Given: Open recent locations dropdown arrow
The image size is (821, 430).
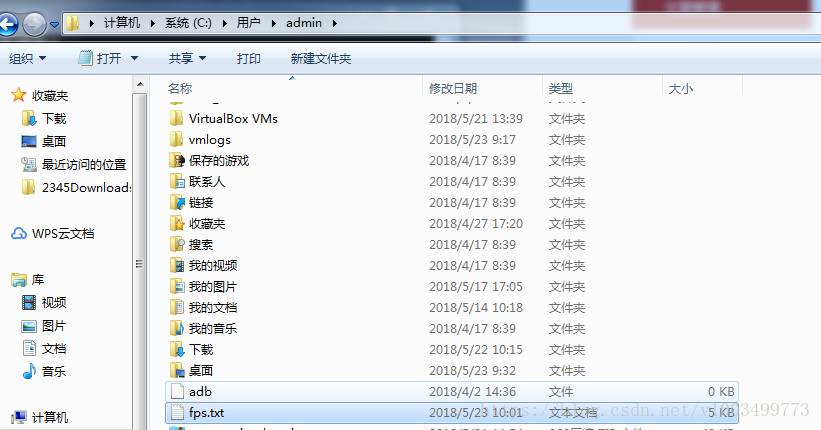Looking at the screenshot, I should [x=54, y=25].
